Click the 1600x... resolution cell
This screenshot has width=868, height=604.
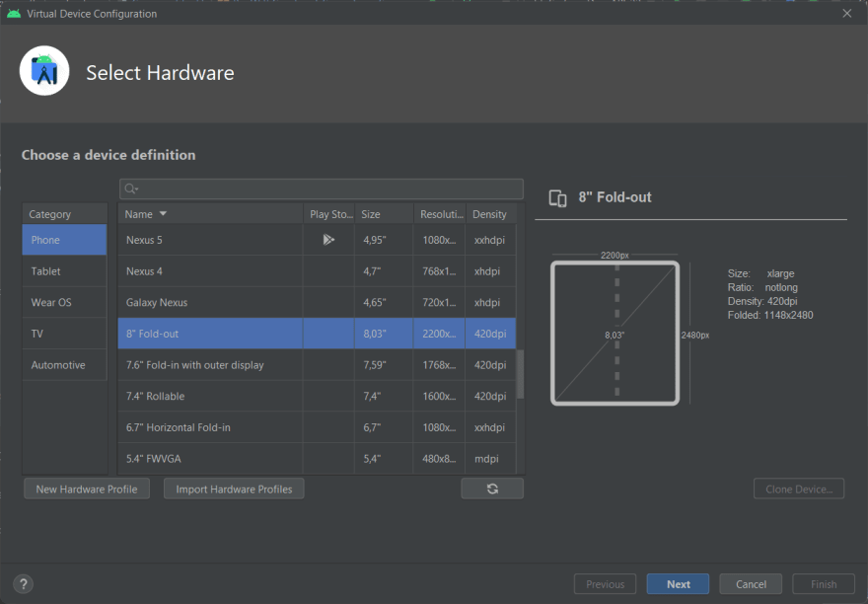tap(440, 396)
